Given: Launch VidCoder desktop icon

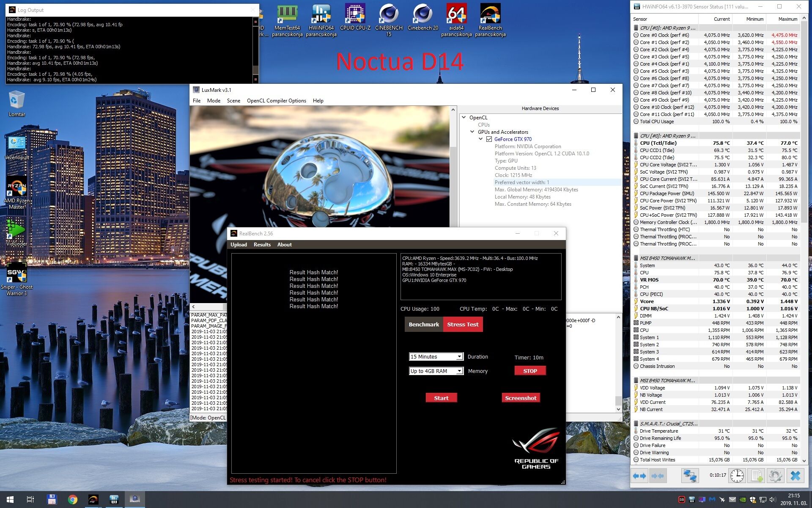Looking at the screenshot, I should coord(17,232).
